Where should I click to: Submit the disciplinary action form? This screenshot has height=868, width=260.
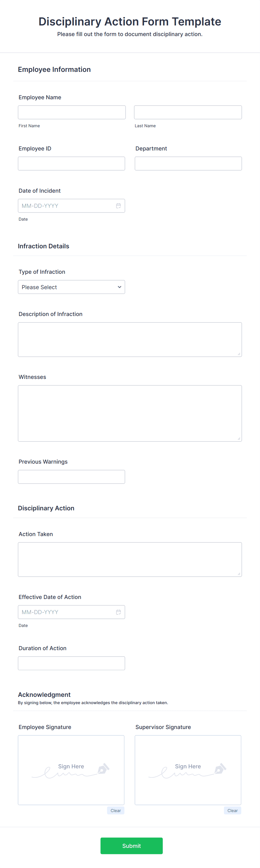click(x=131, y=846)
